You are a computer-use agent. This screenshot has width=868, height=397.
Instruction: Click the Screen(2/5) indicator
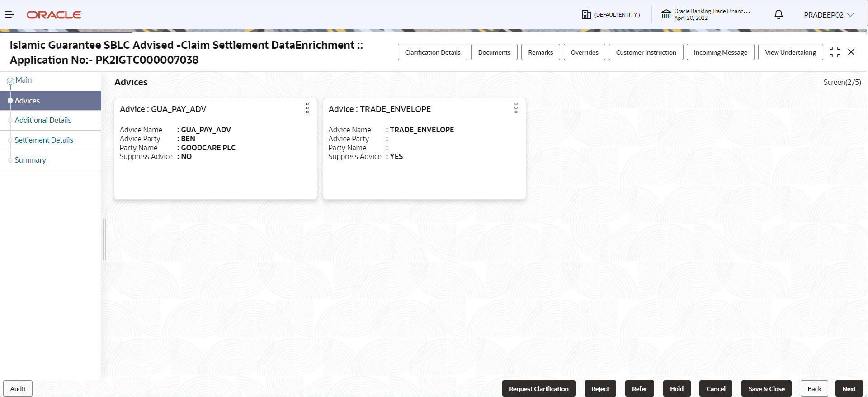[842, 82]
